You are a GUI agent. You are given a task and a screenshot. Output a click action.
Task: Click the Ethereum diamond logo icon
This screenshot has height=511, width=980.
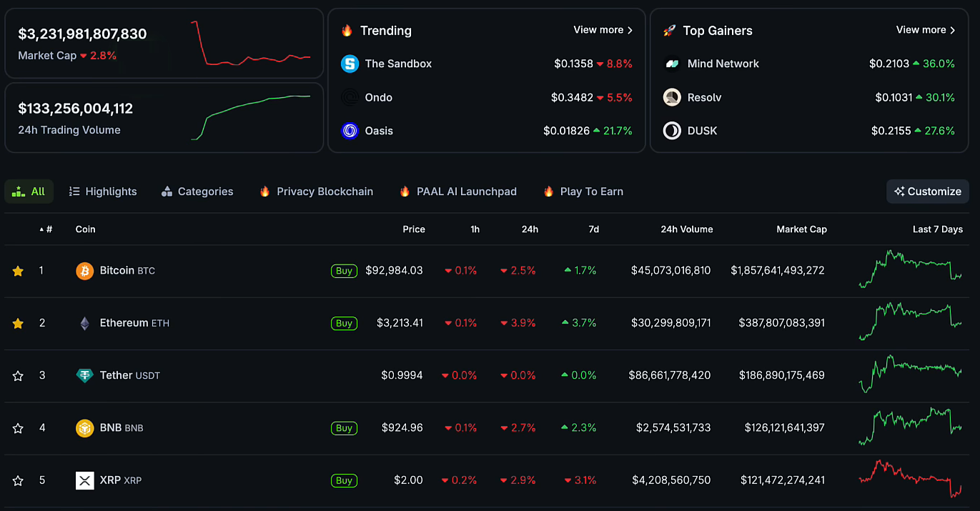pyautogui.click(x=84, y=323)
